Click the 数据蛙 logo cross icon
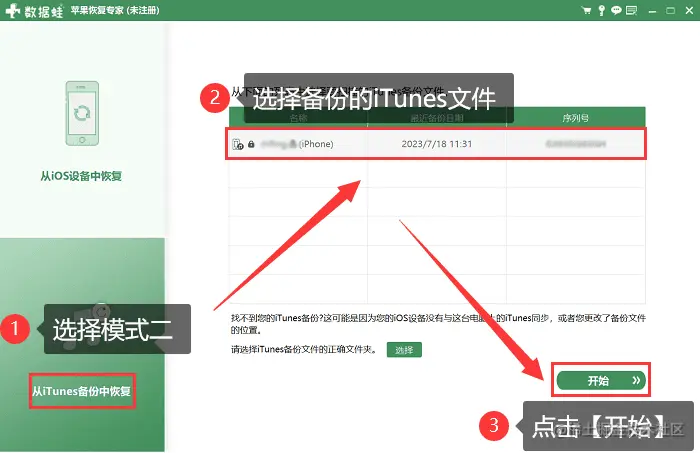700x453 pixels. pyautogui.click(x=13, y=10)
